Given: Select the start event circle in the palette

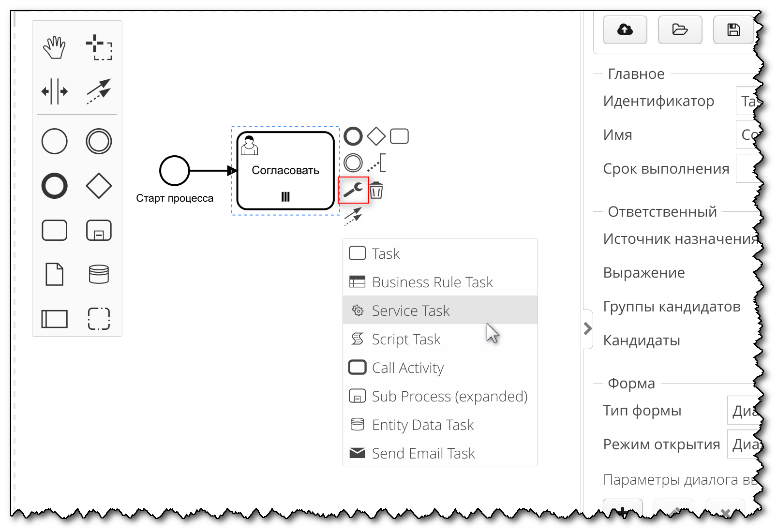Looking at the screenshot, I should [54, 141].
